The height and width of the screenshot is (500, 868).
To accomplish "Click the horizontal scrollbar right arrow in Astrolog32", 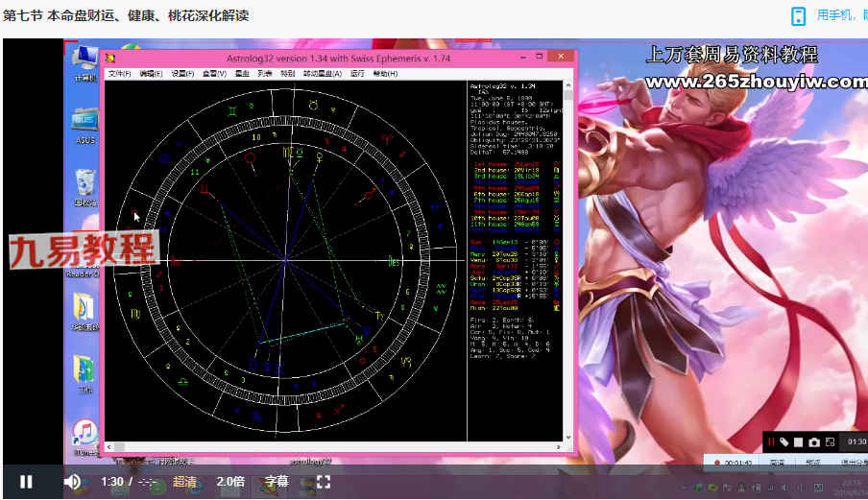I will click(x=558, y=446).
